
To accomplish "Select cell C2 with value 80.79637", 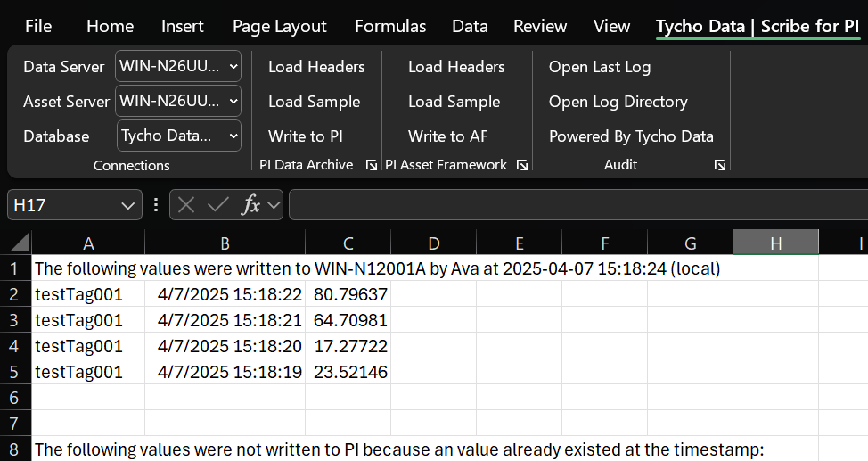I will point(348,293).
